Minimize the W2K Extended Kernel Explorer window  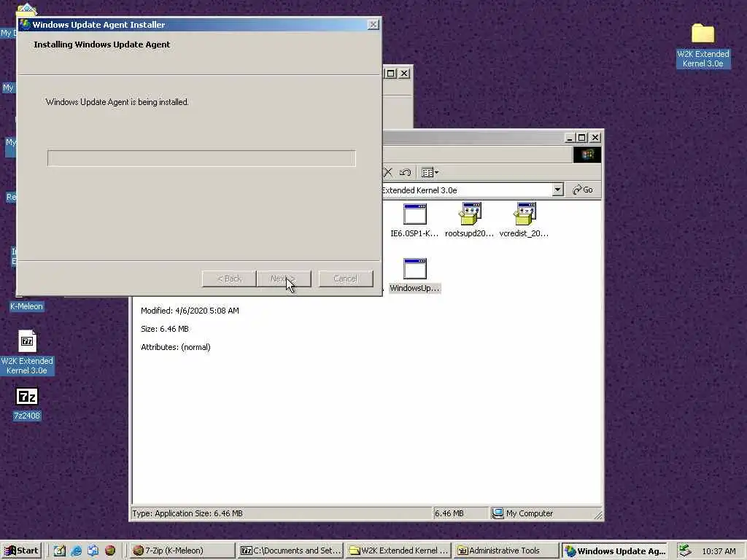coord(570,138)
